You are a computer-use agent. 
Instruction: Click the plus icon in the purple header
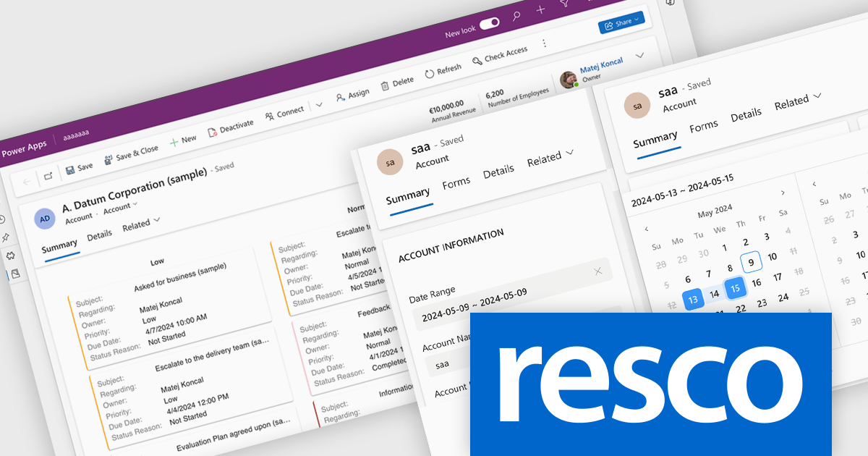coord(540,9)
